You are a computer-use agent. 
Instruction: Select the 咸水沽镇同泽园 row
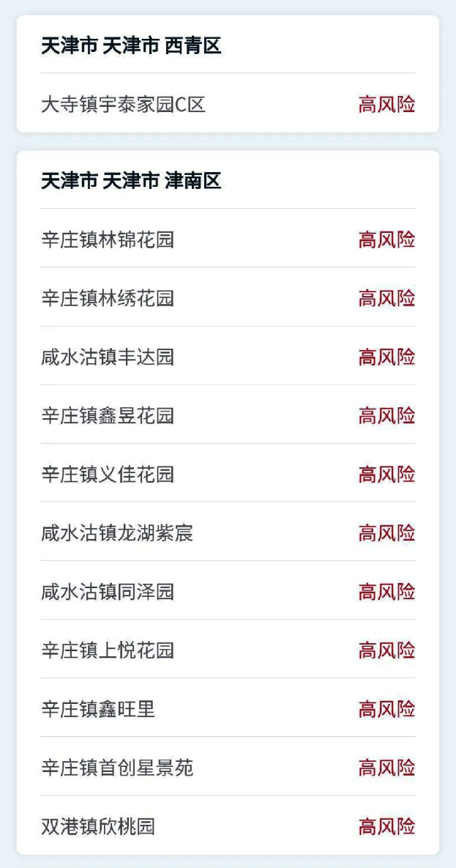click(228, 592)
